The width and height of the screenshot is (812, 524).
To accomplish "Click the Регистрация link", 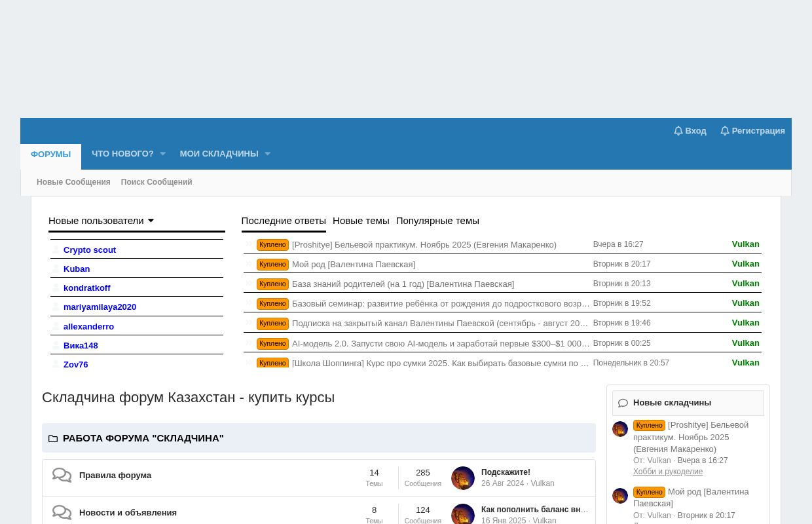I will point(752,131).
